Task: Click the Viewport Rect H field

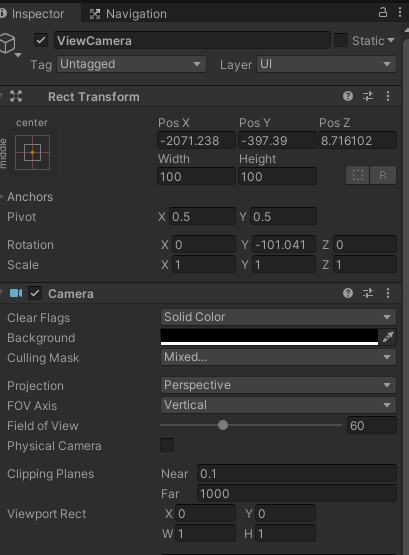Action: [x=285, y=533]
